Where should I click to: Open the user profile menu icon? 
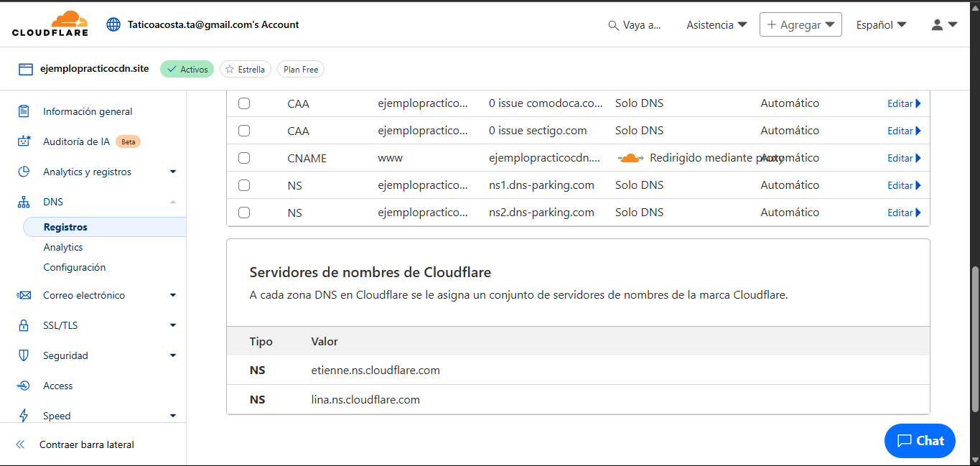click(x=944, y=24)
